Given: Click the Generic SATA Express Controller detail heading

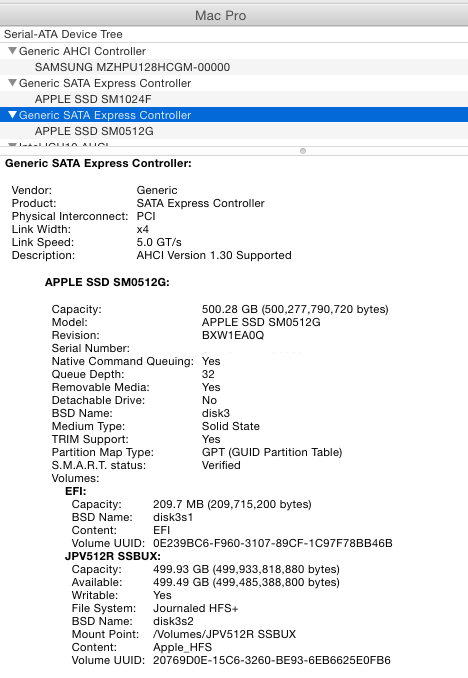Looking at the screenshot, I should pos(98,163).
